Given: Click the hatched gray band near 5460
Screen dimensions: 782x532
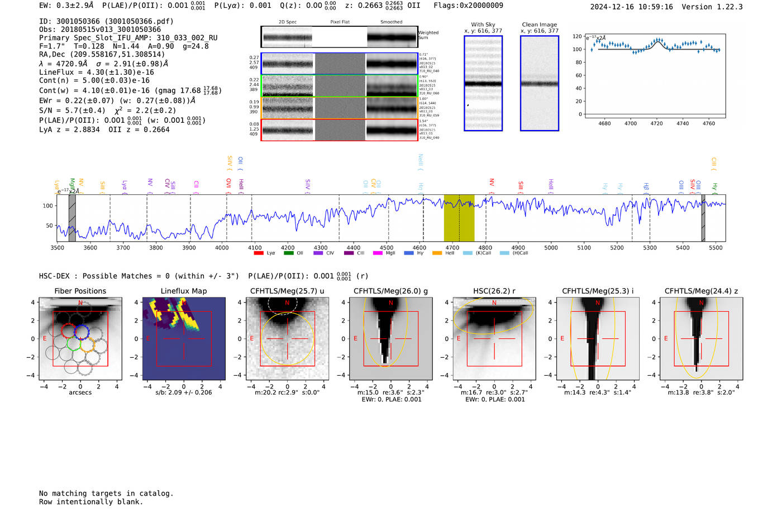Looking at the screenshot, I should [x=703, y=218].
